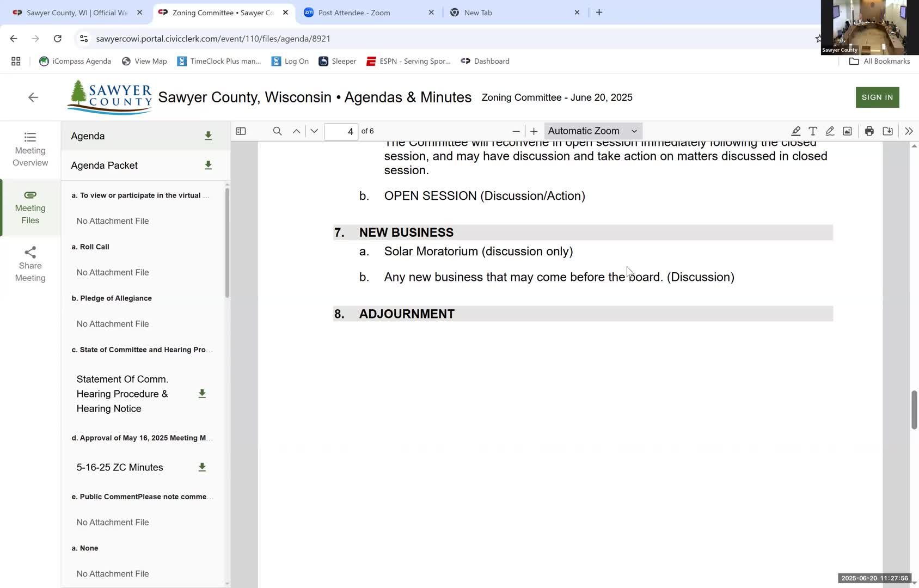
Task: Open the All Bookmarks folder
Action: point(880,62)
